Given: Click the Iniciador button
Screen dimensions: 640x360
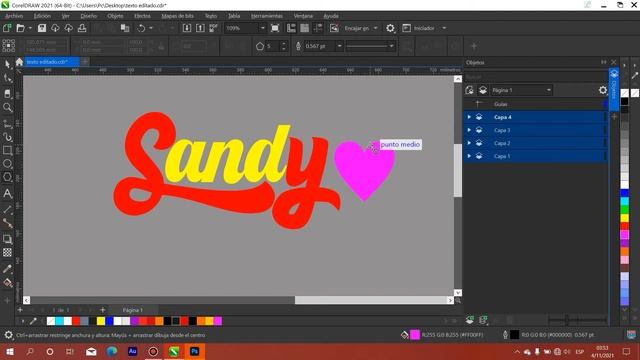Looking at the screenshot, I should [x=420, y=28].
